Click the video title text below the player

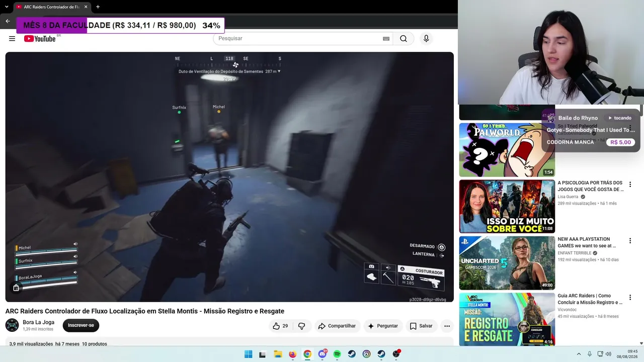click(145, 311)
